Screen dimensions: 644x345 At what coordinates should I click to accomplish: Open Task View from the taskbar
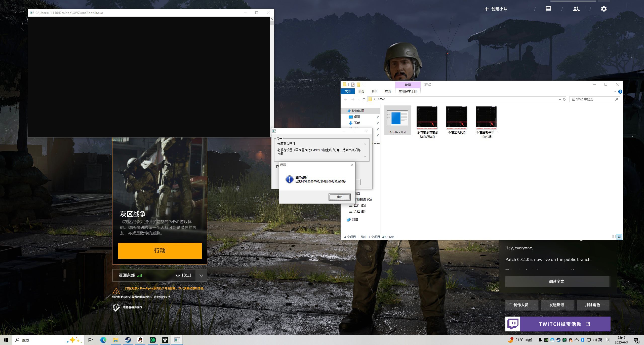pyautogui.click(x=91, y=340)
